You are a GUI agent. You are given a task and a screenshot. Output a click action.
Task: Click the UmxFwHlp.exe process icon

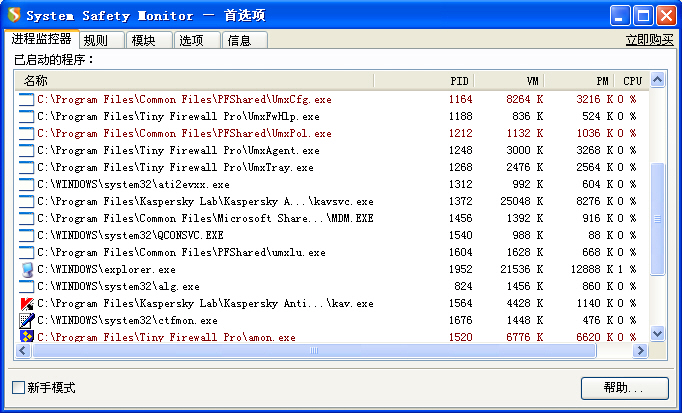pos(27,117)
